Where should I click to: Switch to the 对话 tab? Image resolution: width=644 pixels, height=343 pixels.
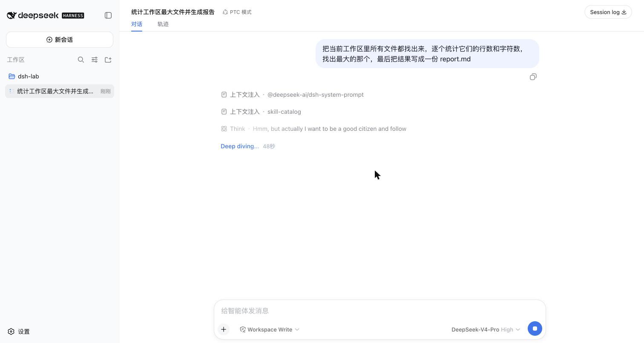pyautogui.click(x=137, y=24)
